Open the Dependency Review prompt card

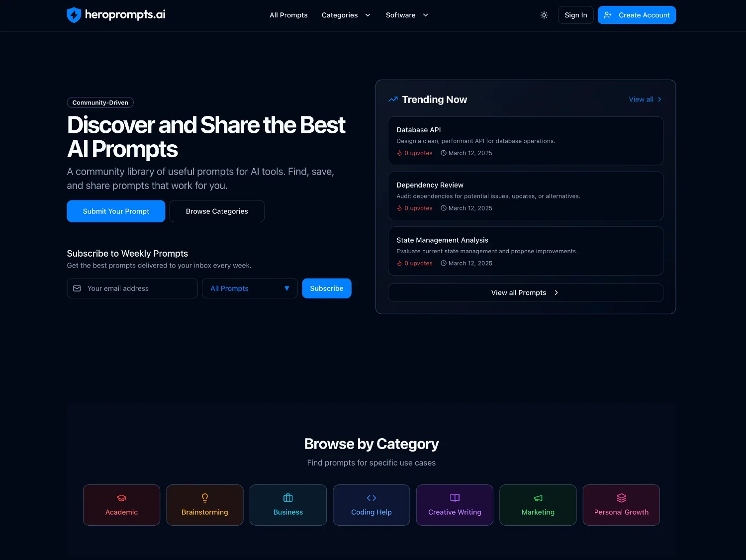pyautogui.click(x=525, y=196)
